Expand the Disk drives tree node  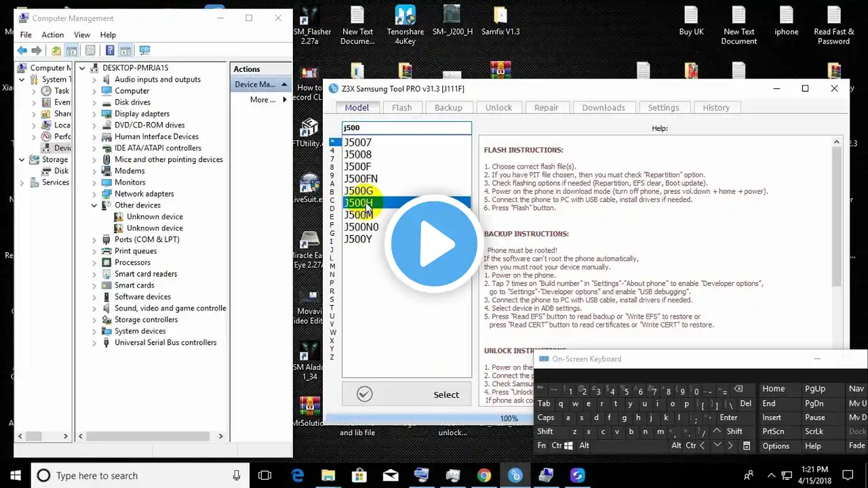95,102
